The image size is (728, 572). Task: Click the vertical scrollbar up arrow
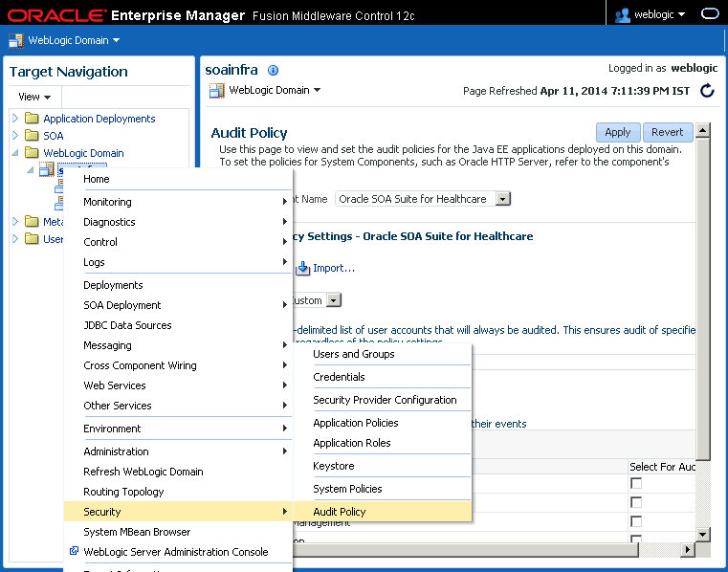(x=702, y=130)
